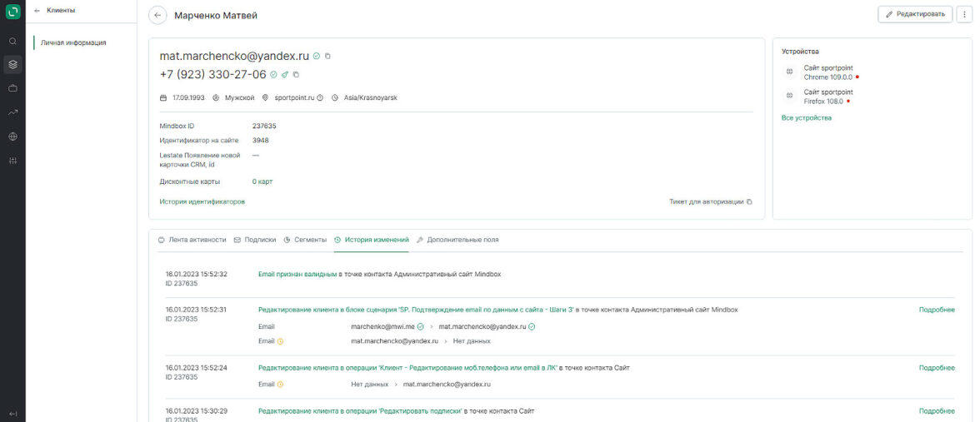Image resolution: width=980 pixels, height=422 pixels.
Task: Click the gender icon beside Мужской
Action: point(217,98)
